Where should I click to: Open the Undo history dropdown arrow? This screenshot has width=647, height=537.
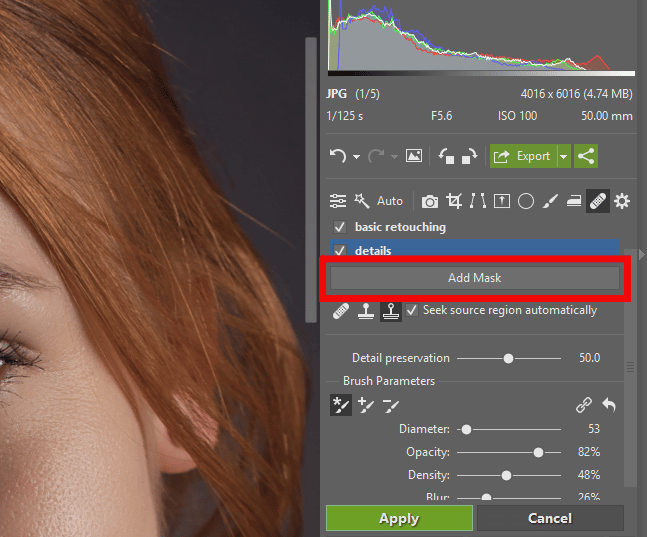(x=357, y=157)
